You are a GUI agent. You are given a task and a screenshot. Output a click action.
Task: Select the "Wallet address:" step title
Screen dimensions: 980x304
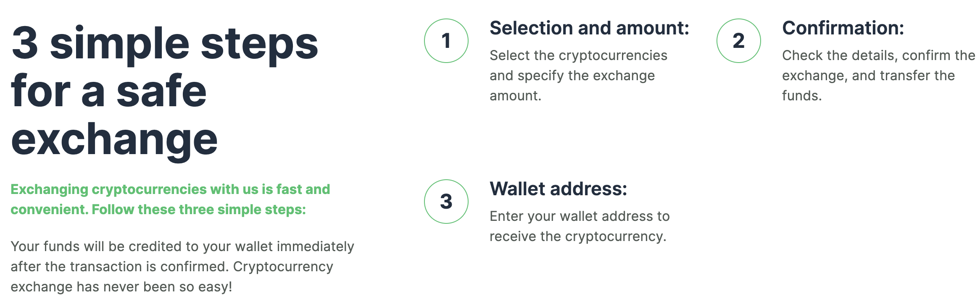558,189
